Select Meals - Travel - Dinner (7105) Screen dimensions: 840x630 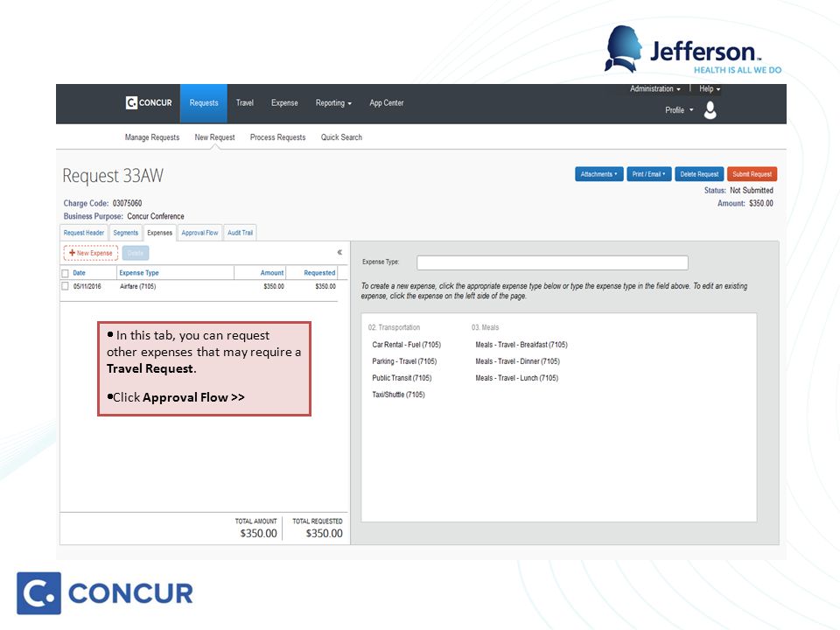click(517, 361)
